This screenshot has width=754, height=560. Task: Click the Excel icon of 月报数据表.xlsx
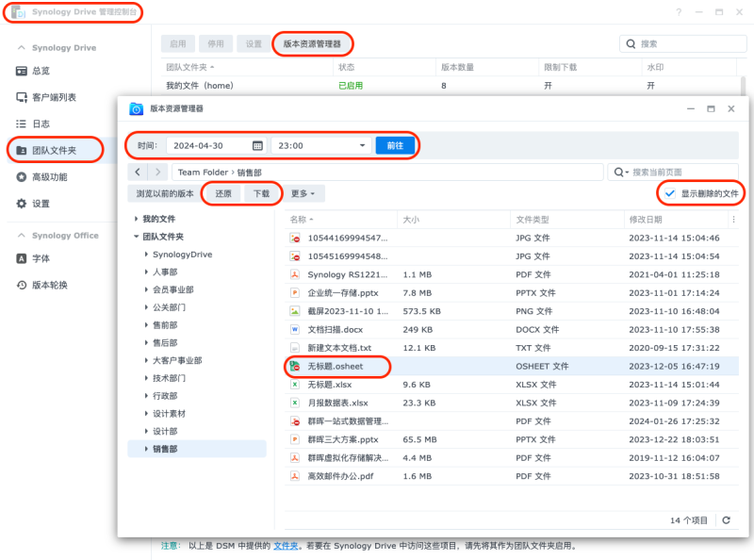tap(295, 403)
